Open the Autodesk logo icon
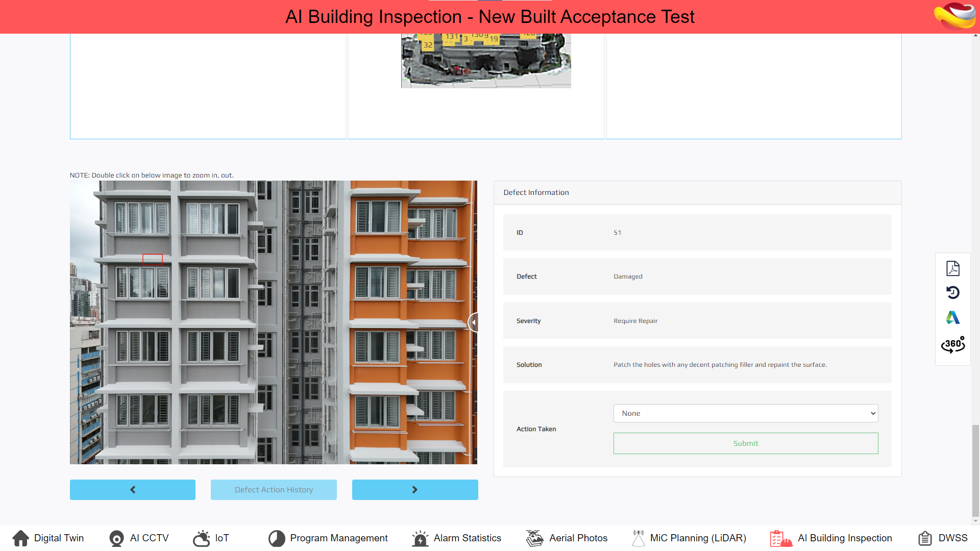Screen dimensions: 980x551 (952, 318)
